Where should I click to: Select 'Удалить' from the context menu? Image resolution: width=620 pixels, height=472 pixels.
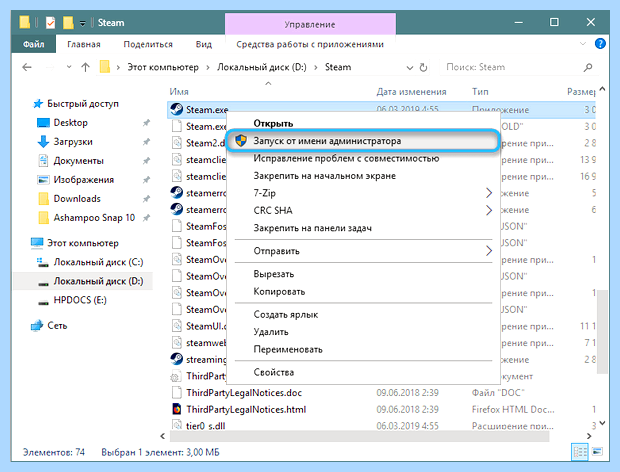pyautogui.click(x=271, y=332)
